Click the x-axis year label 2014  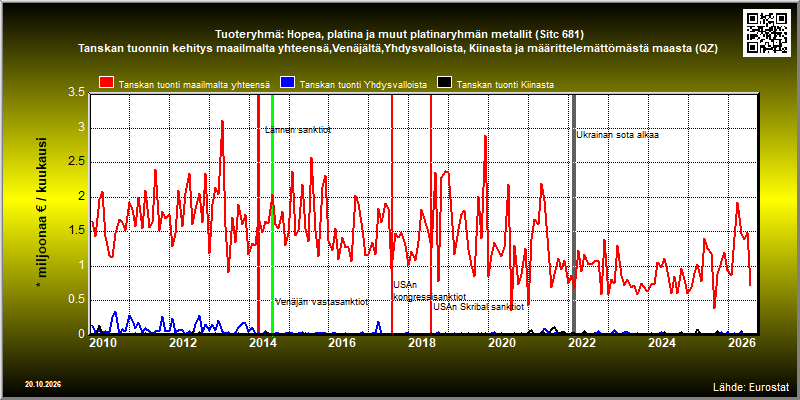tap(262, 342)
